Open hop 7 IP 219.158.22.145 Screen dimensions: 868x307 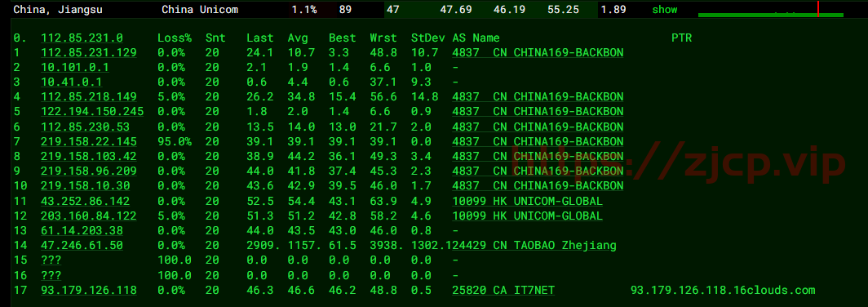(x=89, y=141)
